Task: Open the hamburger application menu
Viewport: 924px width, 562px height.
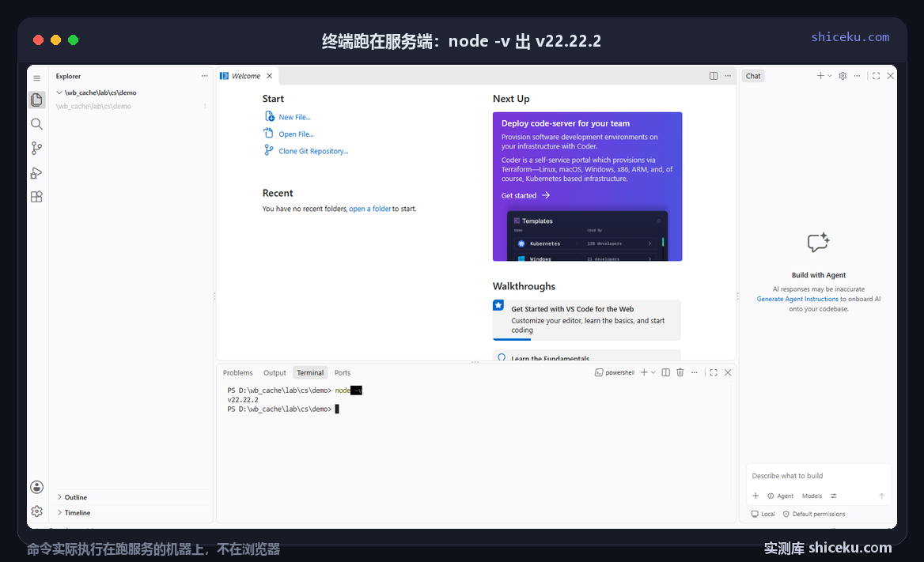Action: click(36, 77)
